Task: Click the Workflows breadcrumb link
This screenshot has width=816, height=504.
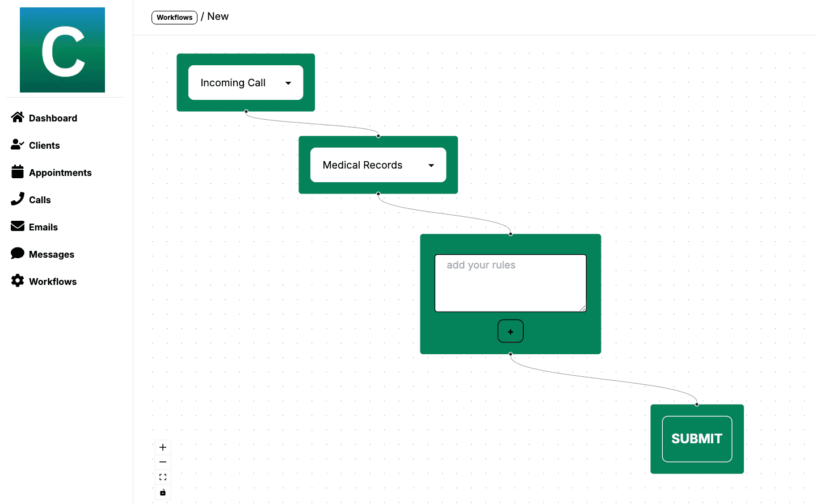Action: 174,18
